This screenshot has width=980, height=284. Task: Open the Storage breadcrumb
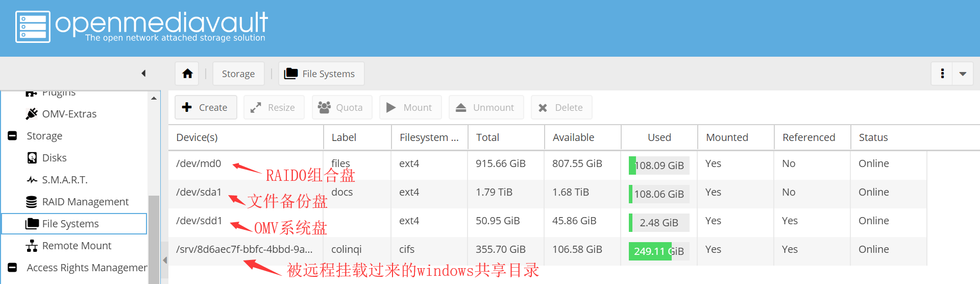click(238, 74)
